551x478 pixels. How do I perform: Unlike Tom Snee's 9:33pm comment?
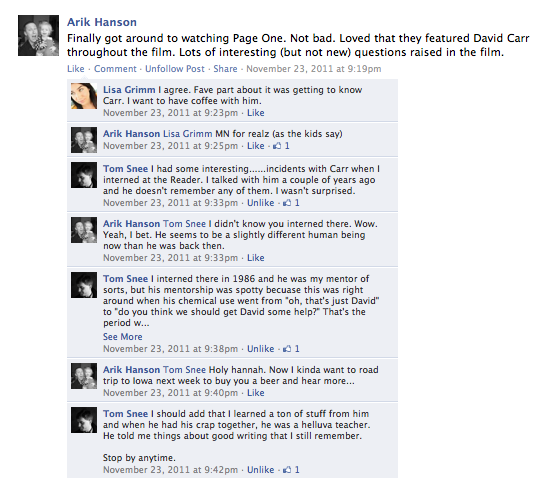pyautogui.click(x=260, y=203)
